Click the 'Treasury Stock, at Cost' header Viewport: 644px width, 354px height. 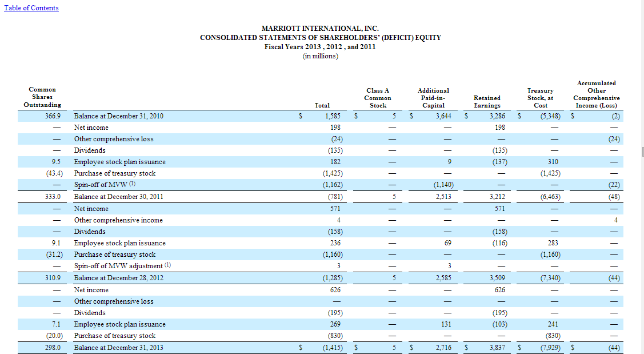pyautogui.click(x=541, y=98)
